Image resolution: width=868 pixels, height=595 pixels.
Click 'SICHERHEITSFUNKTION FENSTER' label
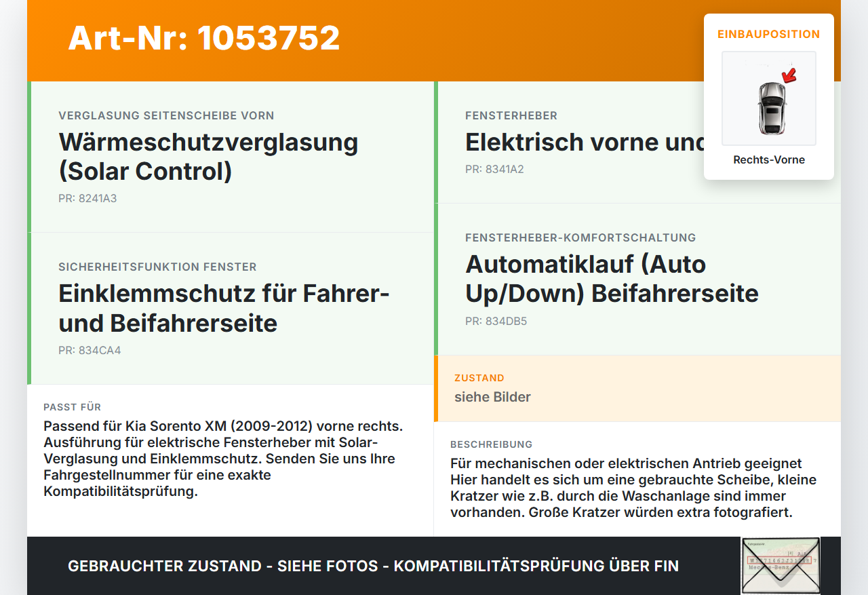pyautogui.click(x=157, y=267)
